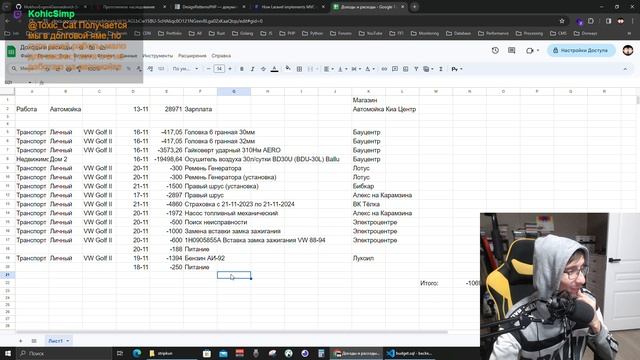640x360 pixels.
Task: Select the Лукоил cell
Action: click(x=369, y=258)
